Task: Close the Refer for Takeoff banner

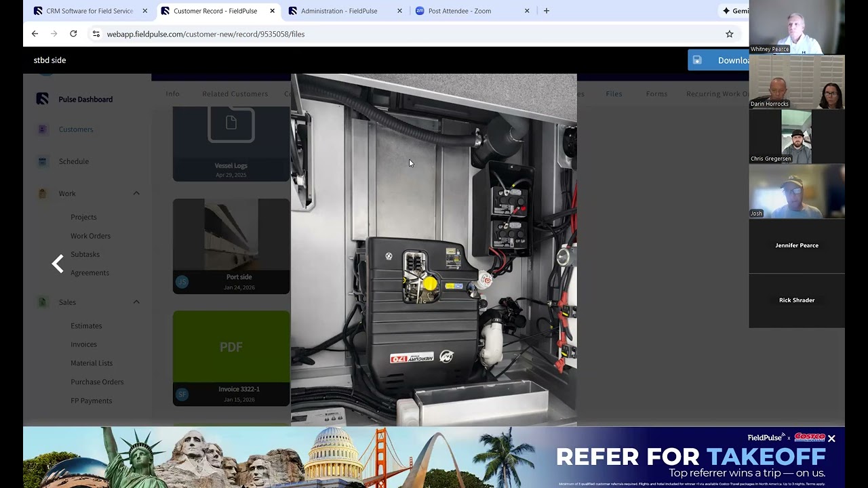Action: [x=831, y=439]
